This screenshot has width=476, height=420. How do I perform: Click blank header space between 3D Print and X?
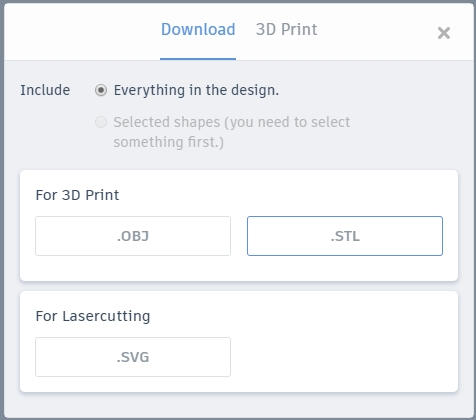pyautogui.click(x=377, y=32)
